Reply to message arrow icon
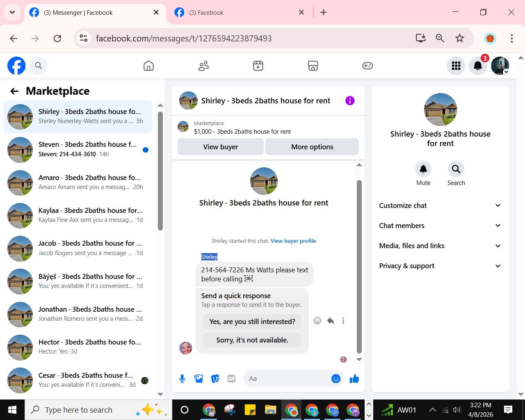The width and height of the screenshot is (525, 420). (x=331, y=321)
